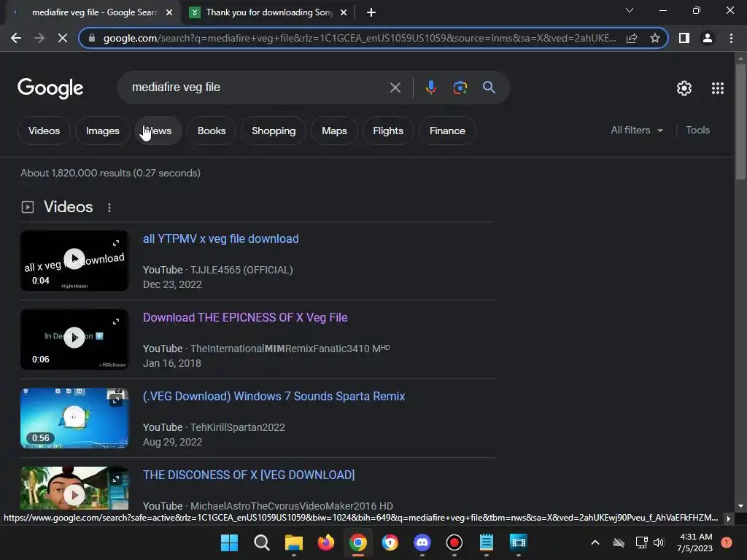747x560 pixels.
Task: Close the Thank you for downloading tab
Action: pos(344,12)
